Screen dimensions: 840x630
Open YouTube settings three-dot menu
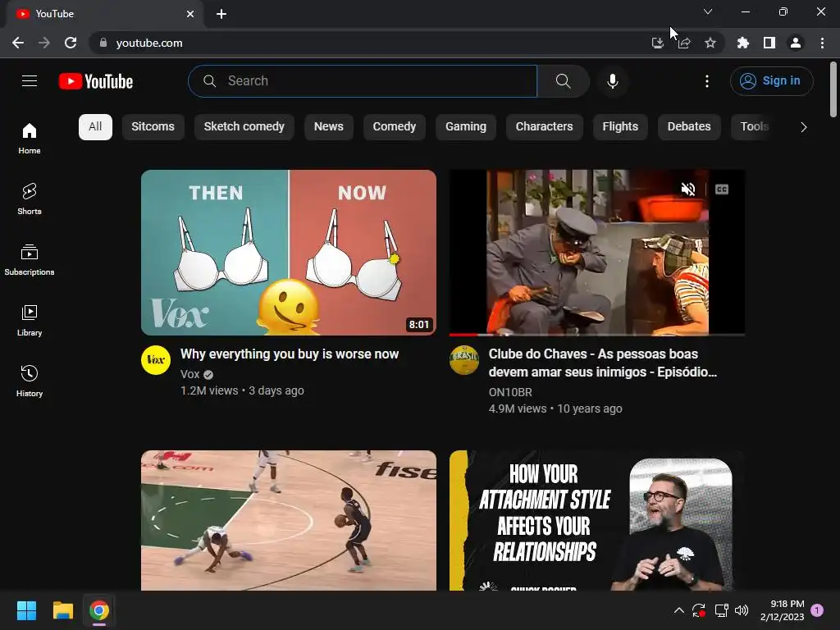(x=707, y=81)
